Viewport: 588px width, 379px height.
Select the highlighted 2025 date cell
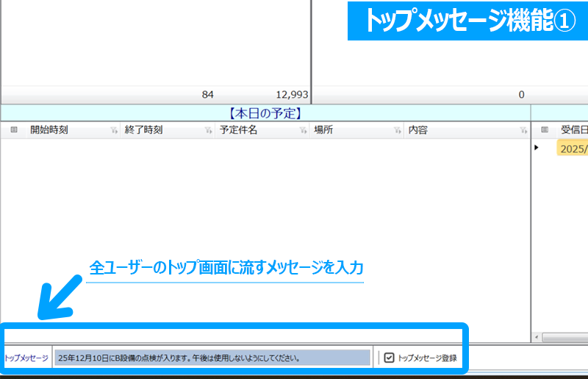[x=573, y=148]
